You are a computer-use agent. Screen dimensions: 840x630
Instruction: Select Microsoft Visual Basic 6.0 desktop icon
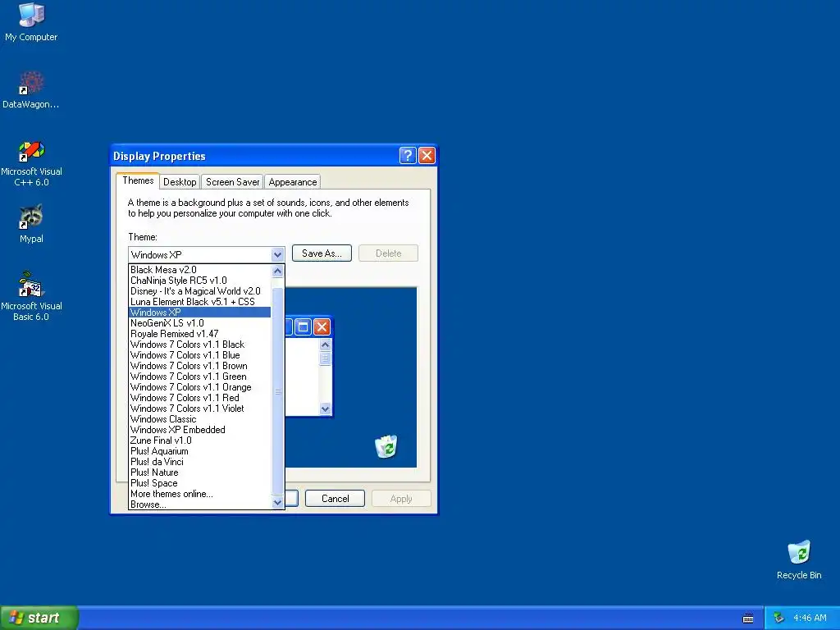coord(31,296)
